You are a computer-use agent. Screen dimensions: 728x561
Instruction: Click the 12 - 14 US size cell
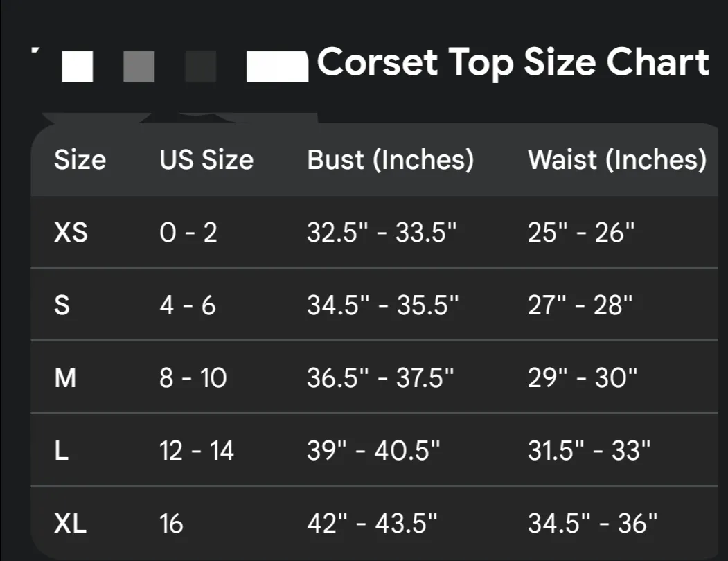[x=197, y=450]
